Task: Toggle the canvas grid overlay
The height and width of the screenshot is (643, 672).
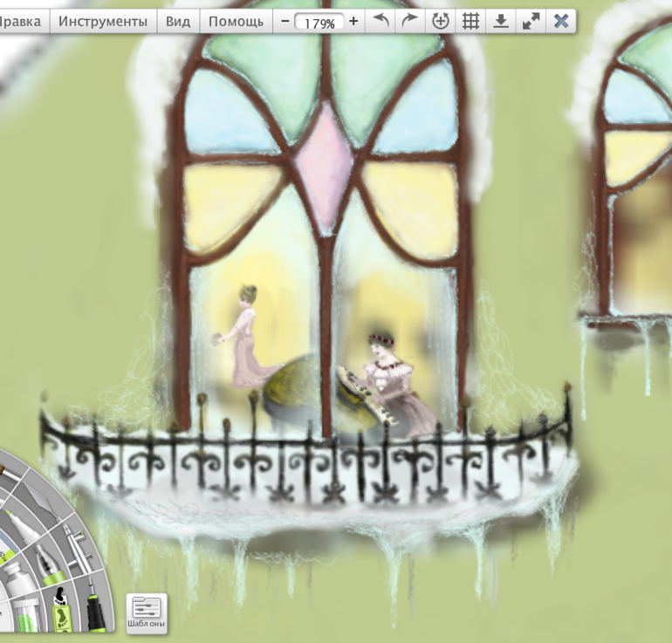Action: [x=470, y=22]
